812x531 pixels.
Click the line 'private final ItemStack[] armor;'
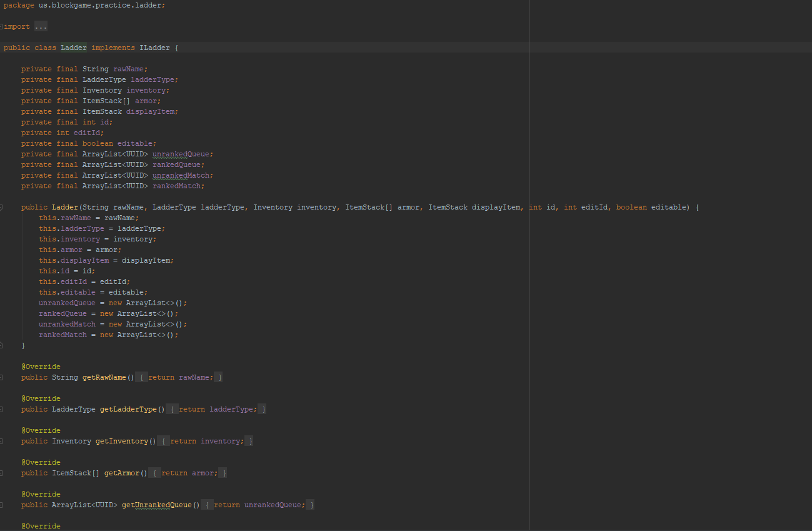(x=91, y=101)
